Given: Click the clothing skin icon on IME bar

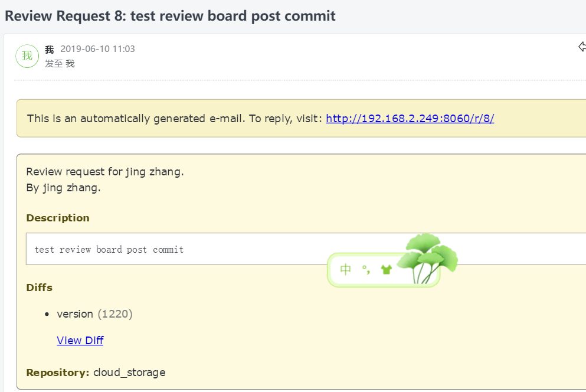Looking at the screenshot, I should 386,269.
